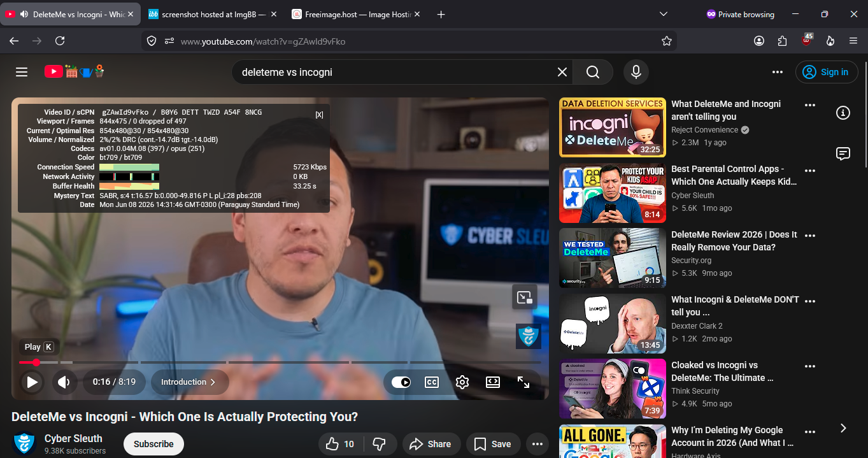Open tracking protection shield icon
Viewport: 868px width, 458px height.
[152, 41]
